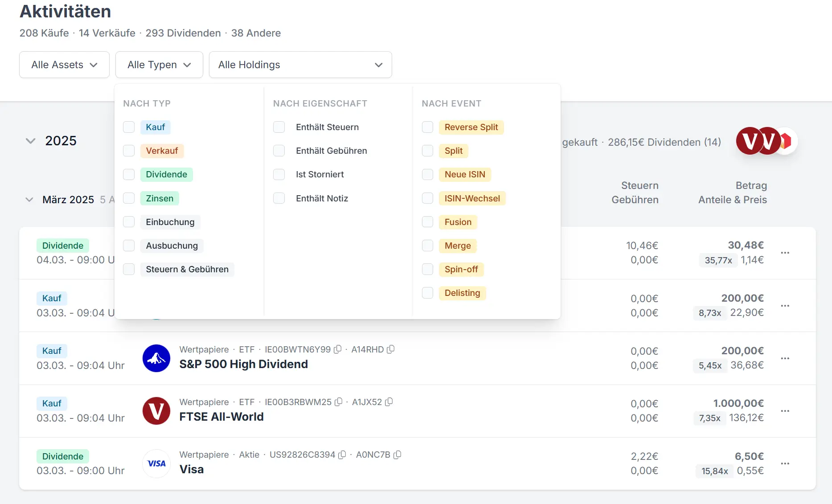
Task: Enable the Dividende filter checkbox
Action: click(x=129, y=174)
